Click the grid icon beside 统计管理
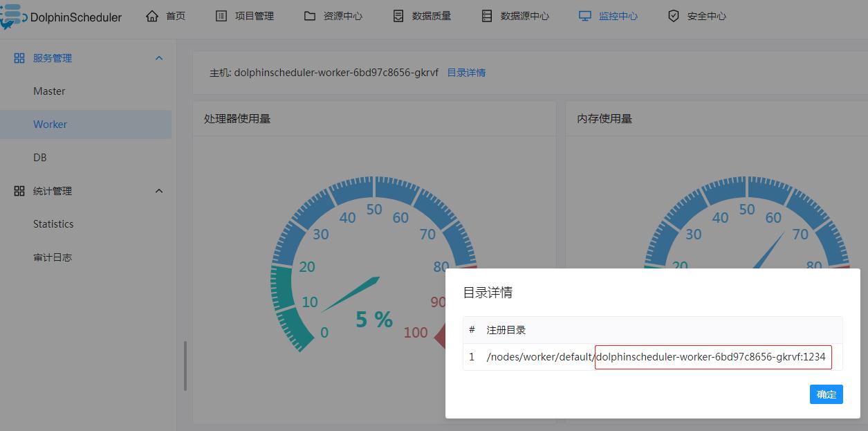 click(x=19, y=191)
